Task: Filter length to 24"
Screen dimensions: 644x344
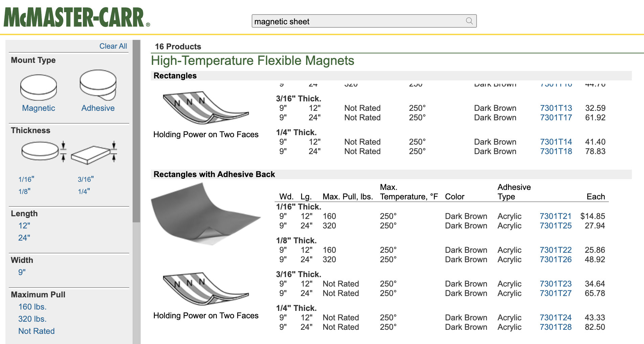Action: (x=24, y=238)
